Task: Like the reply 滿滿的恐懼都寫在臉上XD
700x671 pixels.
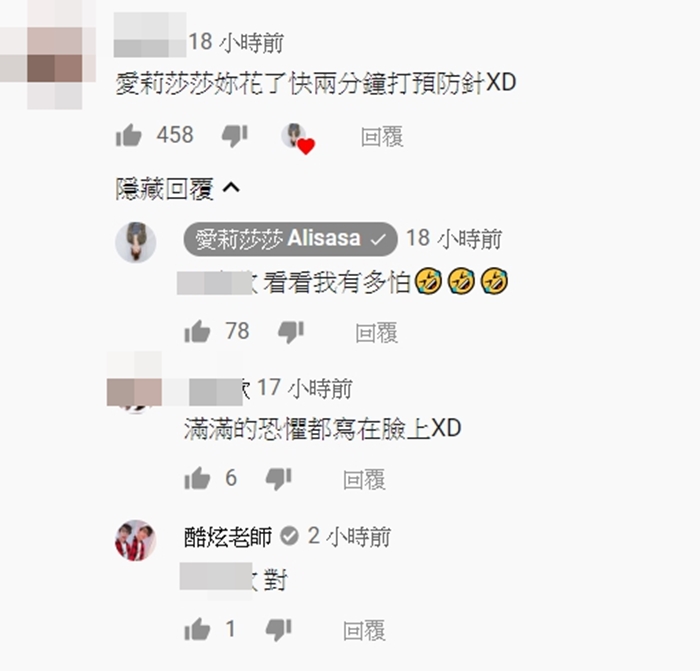Action: [x=197, y=479]
